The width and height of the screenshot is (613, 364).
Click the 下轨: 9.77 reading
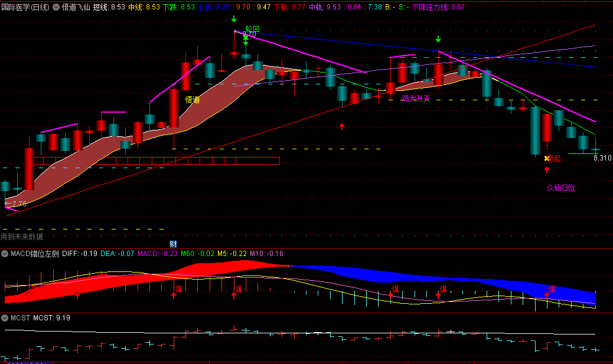[290, 7]
